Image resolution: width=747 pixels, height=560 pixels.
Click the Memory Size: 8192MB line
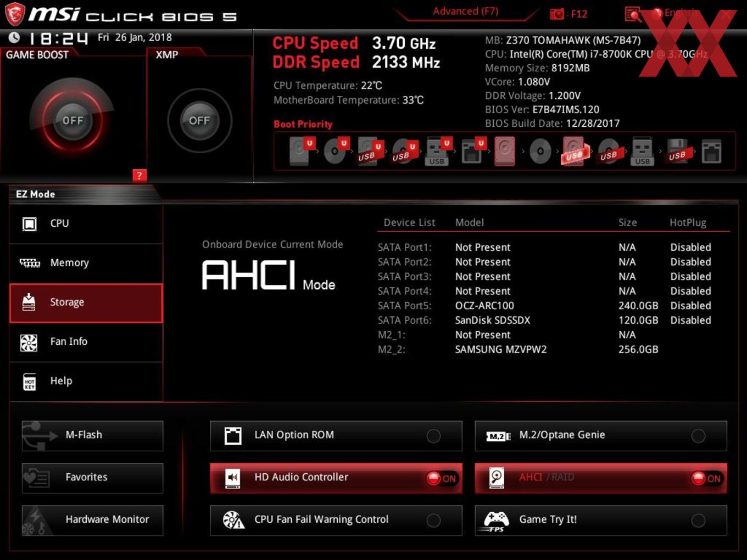[537, 68]
